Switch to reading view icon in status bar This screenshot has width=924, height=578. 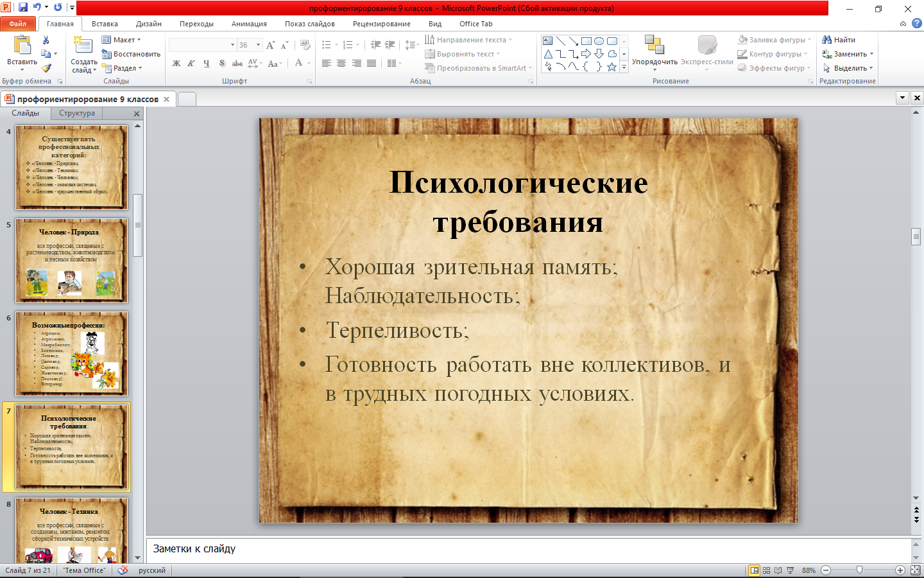(x=778, y=570)
